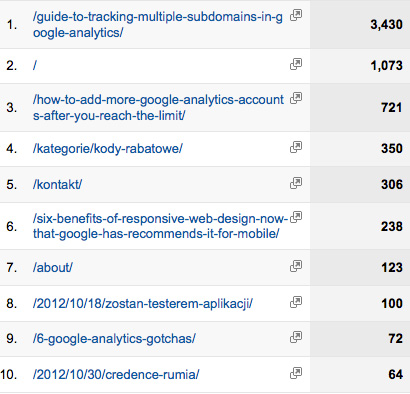This screenshot has height=394, width=410.
Task: Click the /2012/10/30/credence-rumia/ link
Action: pyautogui.click(x=116, y=375)
